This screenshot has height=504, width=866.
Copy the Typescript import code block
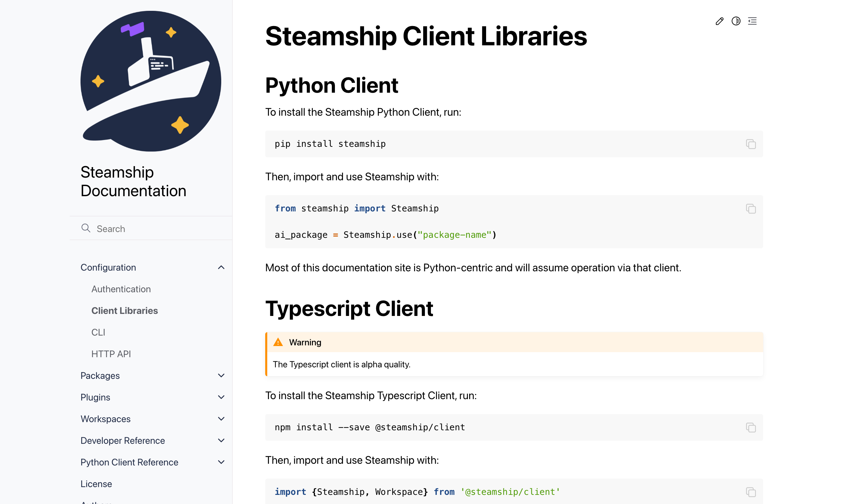(751, 492)
